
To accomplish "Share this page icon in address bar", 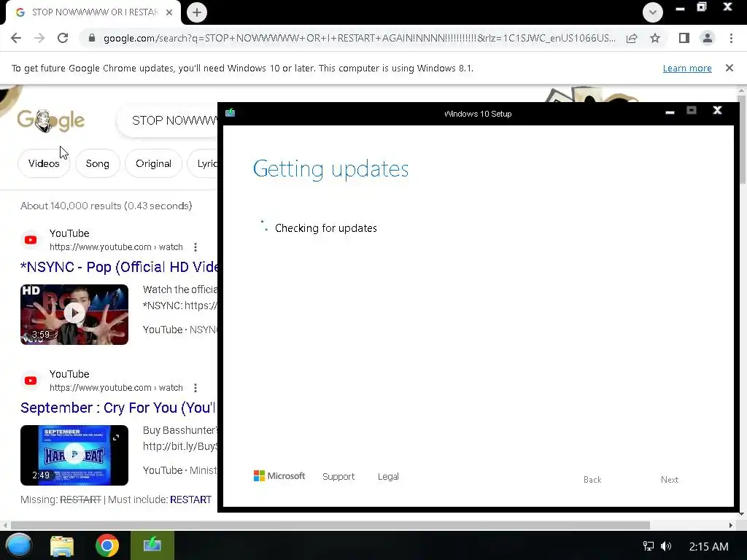I will click(x=632, y=38).
